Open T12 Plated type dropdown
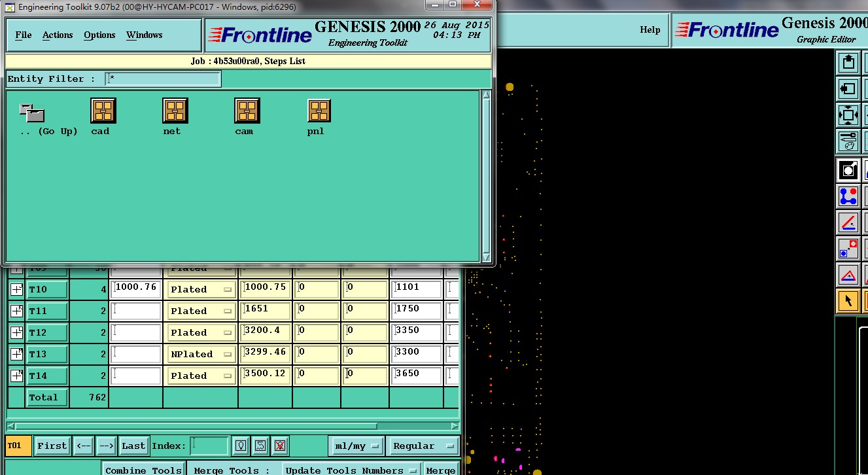Viewport: 868px width, 475px height. (x=200, y=332)
